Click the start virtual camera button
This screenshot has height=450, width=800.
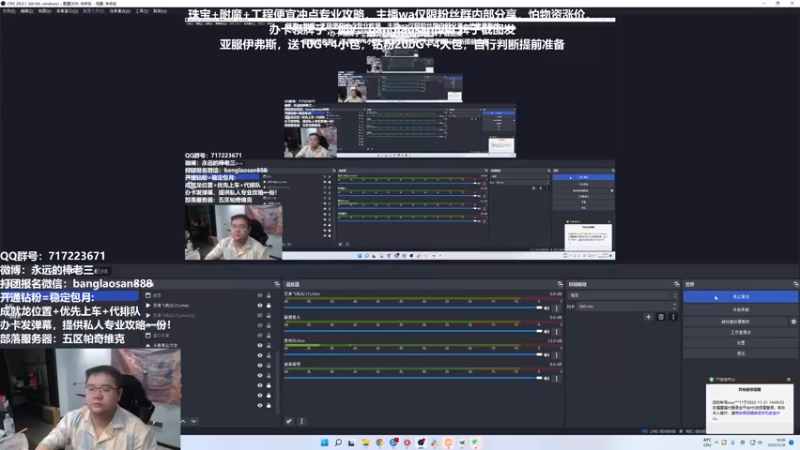(x=735, y=321)
